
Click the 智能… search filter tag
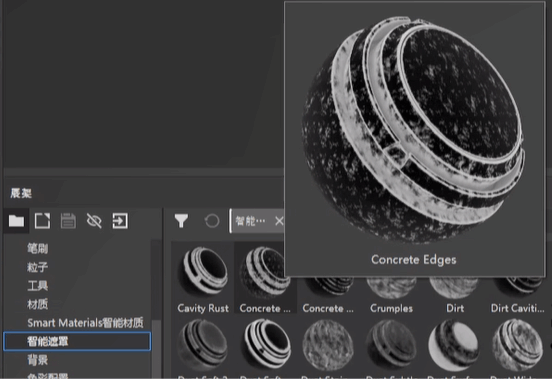coord(250,221)
